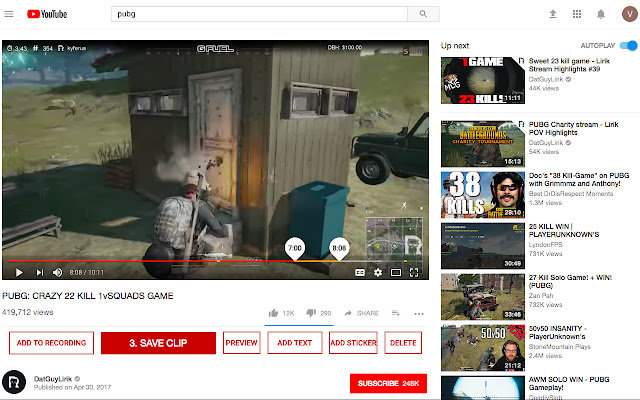Open Sweet 23 kill game thumbnail
Viewport: 640px width, 400px height.
click(482, 80)
